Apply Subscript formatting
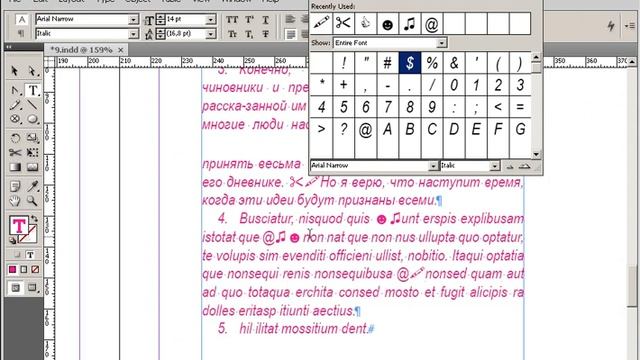640x360 pixels. (x=249, y=34)
